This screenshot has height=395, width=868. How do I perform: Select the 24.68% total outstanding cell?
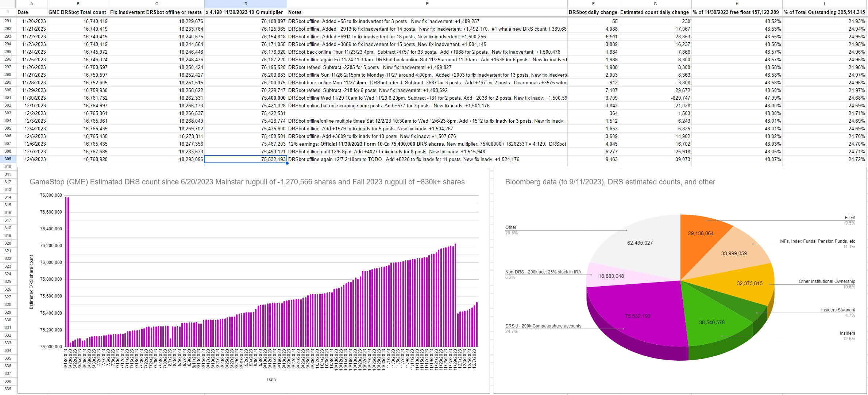tap(825, 98)
